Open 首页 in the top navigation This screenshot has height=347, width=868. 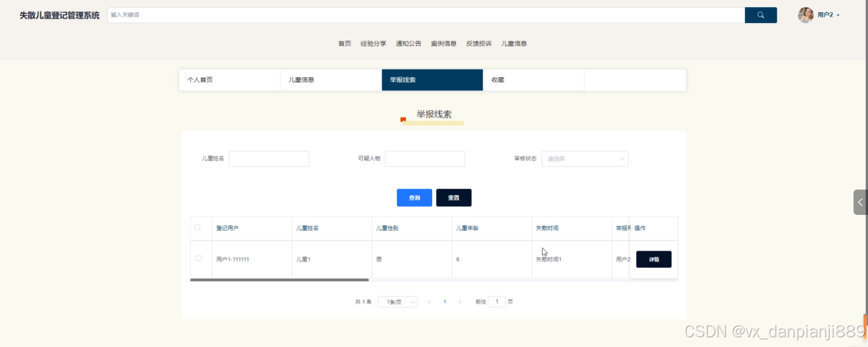(x=345, y=44)
